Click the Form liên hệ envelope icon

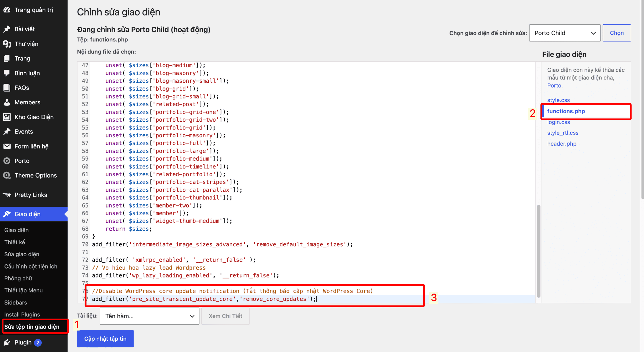[7, 146]
